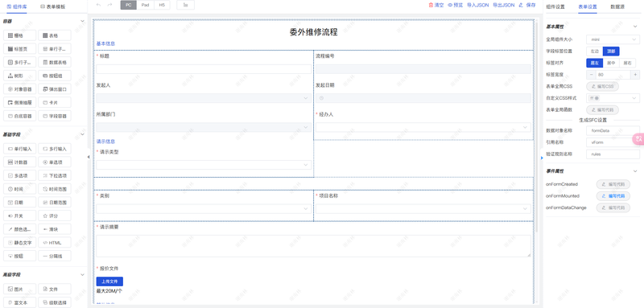Redo the last design action

pos(109,5)
